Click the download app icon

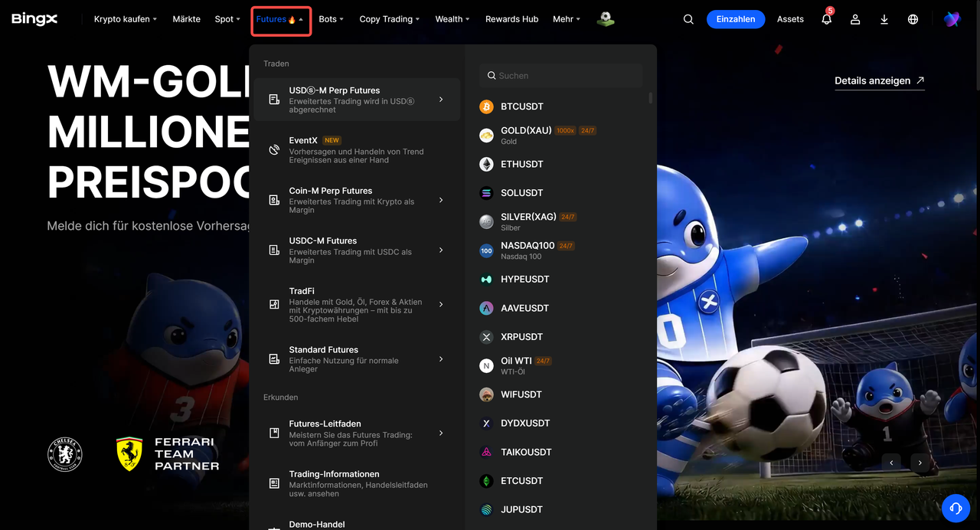pos(884,19)
